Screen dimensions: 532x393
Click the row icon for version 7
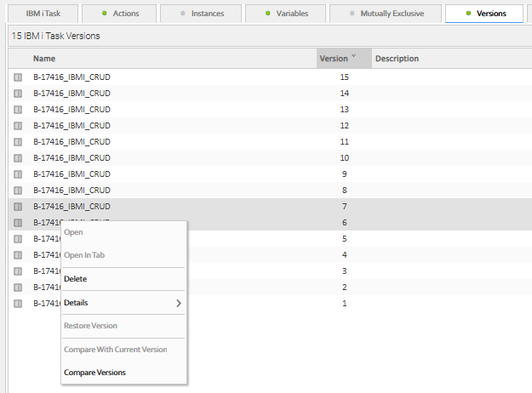pyautogui.click(x=18, y=207)
